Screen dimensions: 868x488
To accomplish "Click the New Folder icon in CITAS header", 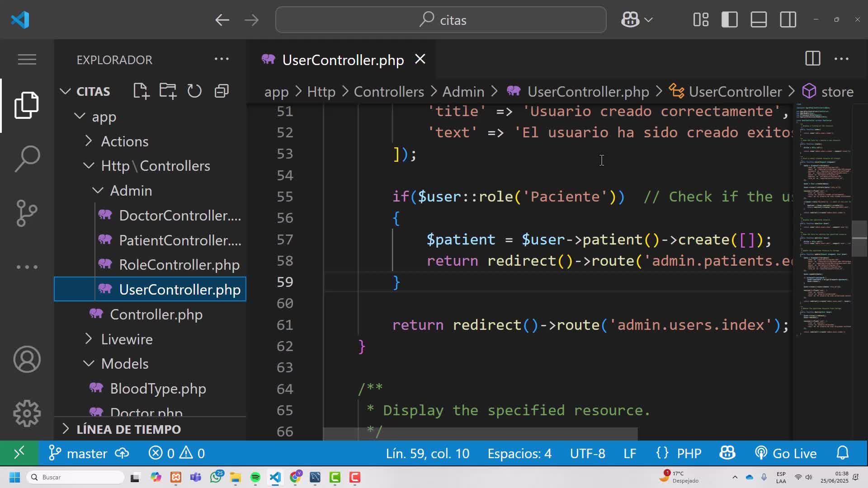I will click(x=168, y=91).
